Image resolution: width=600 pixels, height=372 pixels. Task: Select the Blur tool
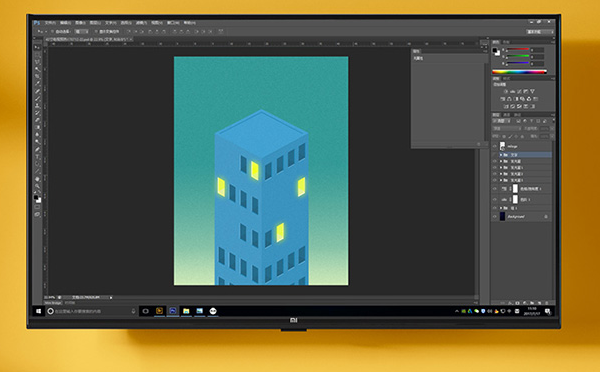(x=37, y=135)
